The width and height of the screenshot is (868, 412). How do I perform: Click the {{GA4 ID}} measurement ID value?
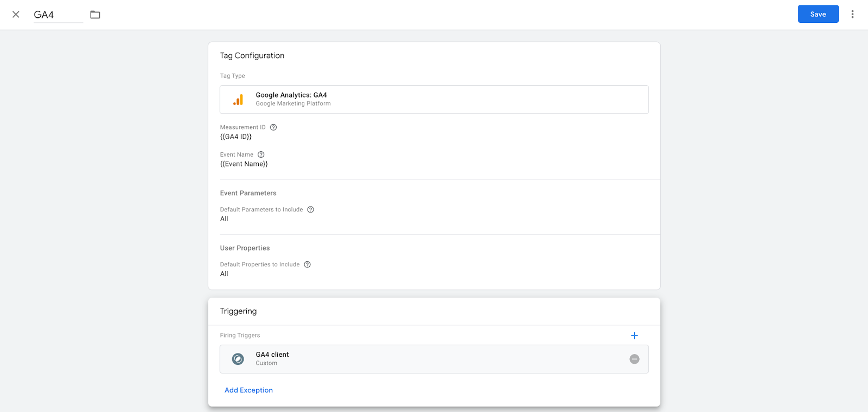236,137
